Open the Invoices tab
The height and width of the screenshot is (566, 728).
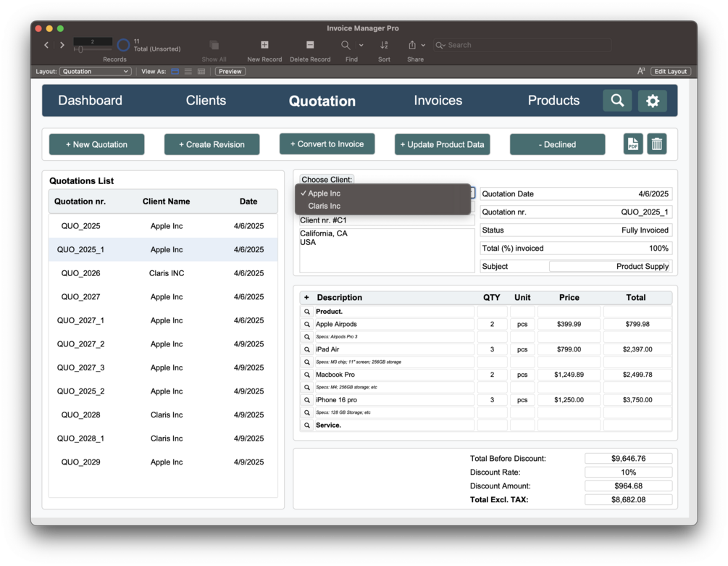click(438, 100)
